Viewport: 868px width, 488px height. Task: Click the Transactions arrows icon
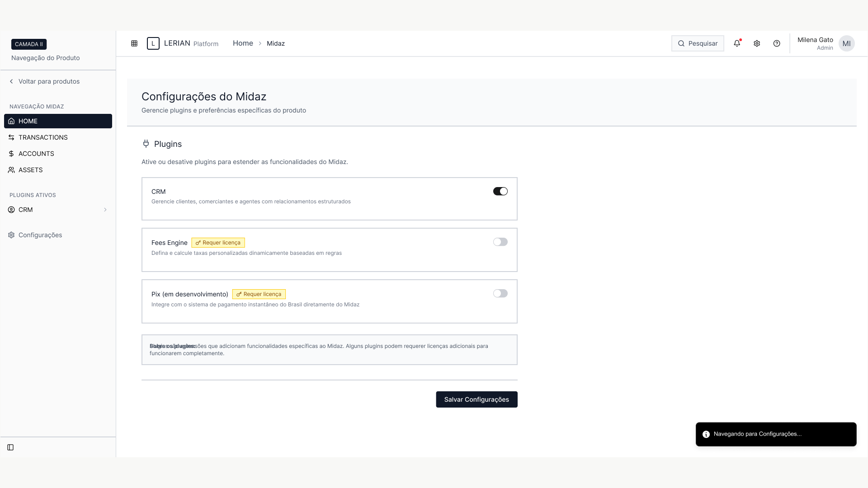pos(11,137)
